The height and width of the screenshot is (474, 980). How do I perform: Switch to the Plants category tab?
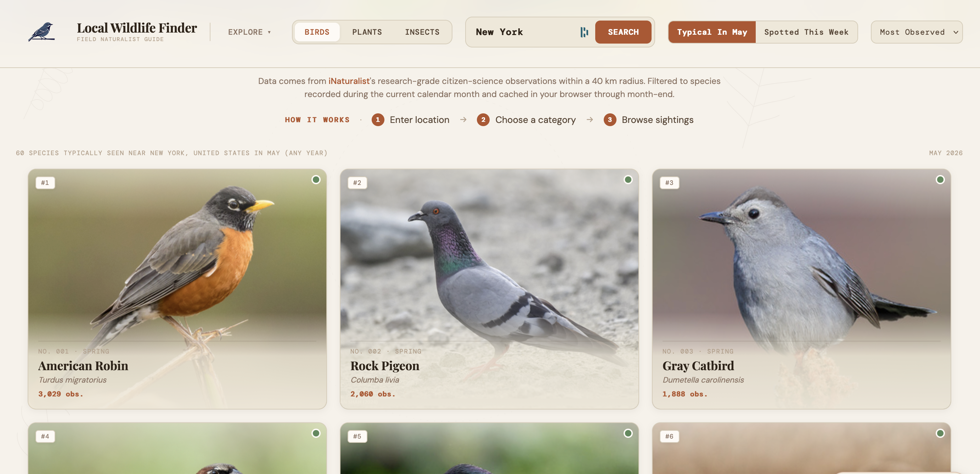367,32
